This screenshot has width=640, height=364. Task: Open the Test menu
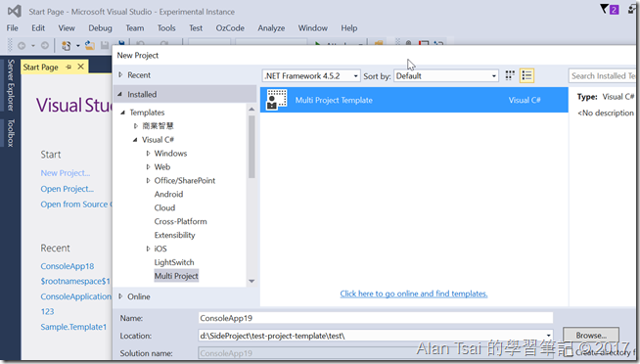pos(196,27)
